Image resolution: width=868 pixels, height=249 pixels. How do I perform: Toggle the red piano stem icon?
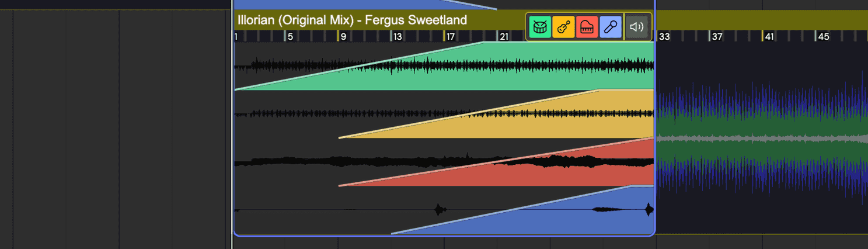[587, 27]
